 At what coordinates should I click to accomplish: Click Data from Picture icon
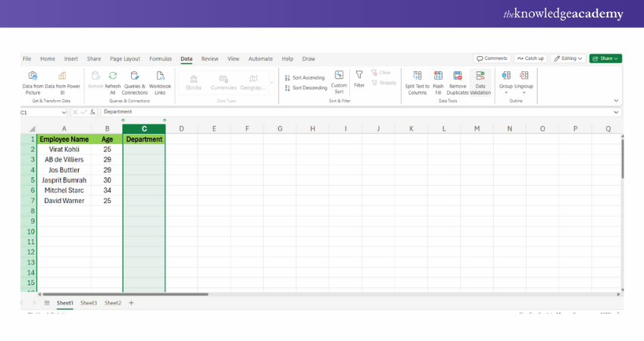coord(33,76)
